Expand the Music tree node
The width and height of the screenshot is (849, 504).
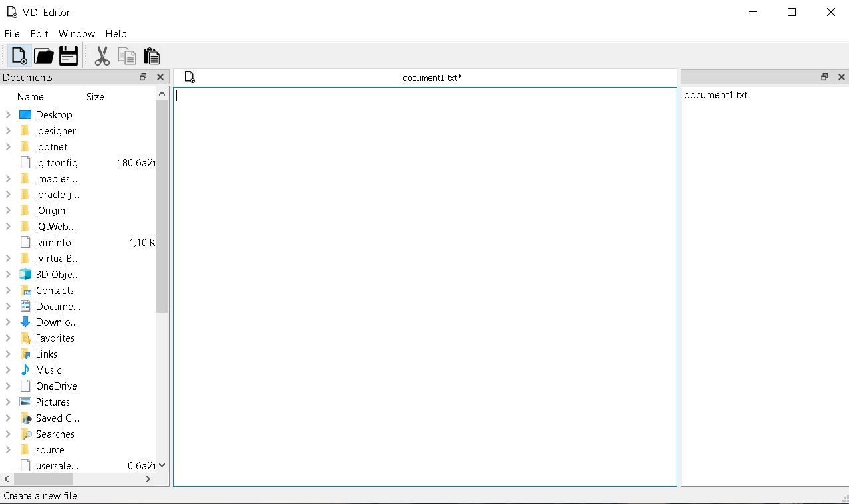(x=8, y=370)
